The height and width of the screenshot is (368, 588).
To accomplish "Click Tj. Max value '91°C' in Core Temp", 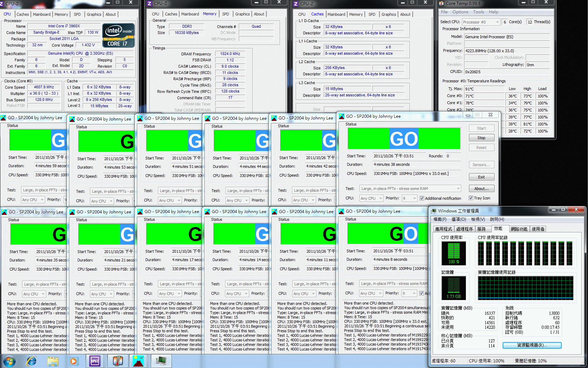I will pos(485,89).
